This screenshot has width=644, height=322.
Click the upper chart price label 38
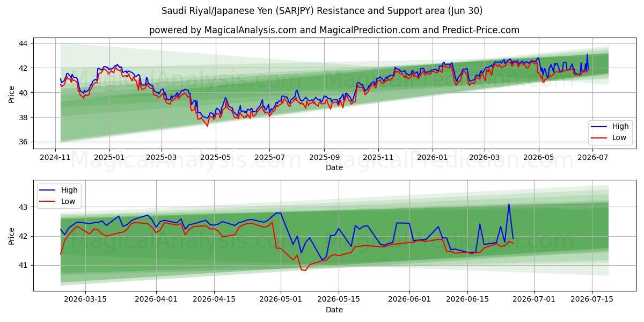[x=25, y=117]
